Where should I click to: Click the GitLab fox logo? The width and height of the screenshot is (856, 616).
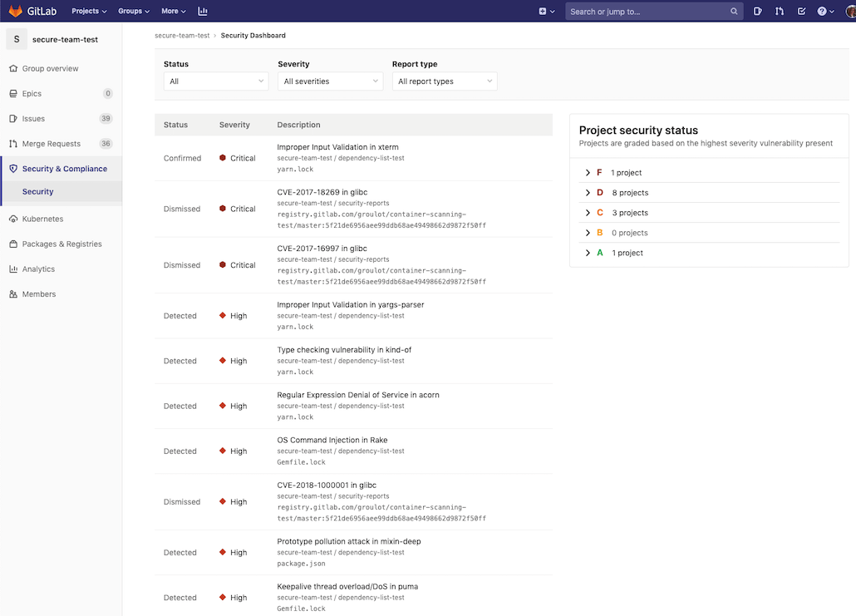[16, 11]
